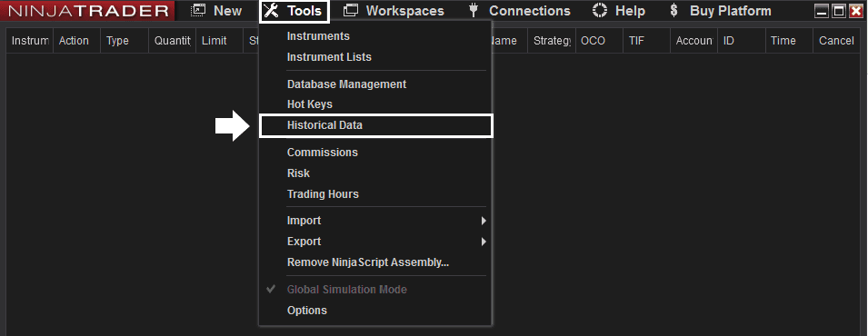
Task: Click the Quantity column header
Action: coord(172,41)
